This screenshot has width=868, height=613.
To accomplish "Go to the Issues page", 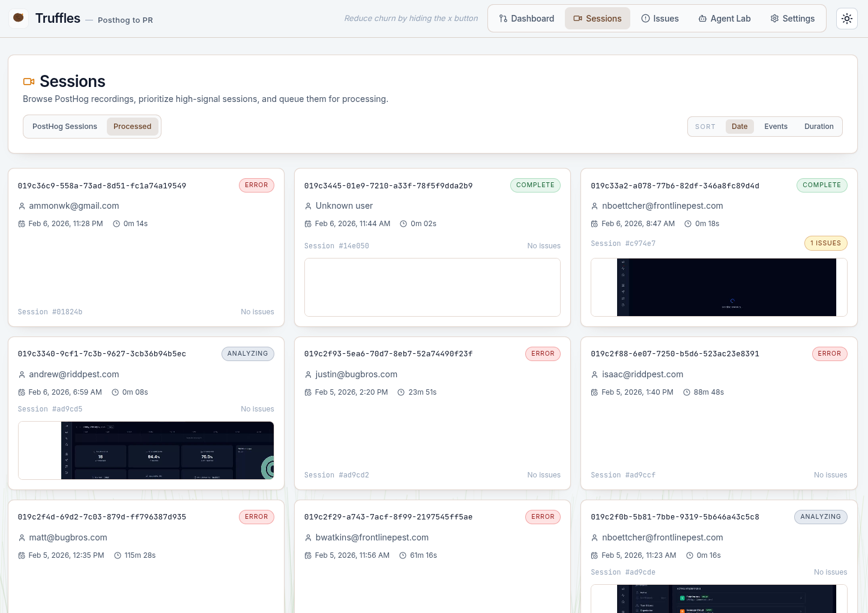I will click(x=660, y=19).
